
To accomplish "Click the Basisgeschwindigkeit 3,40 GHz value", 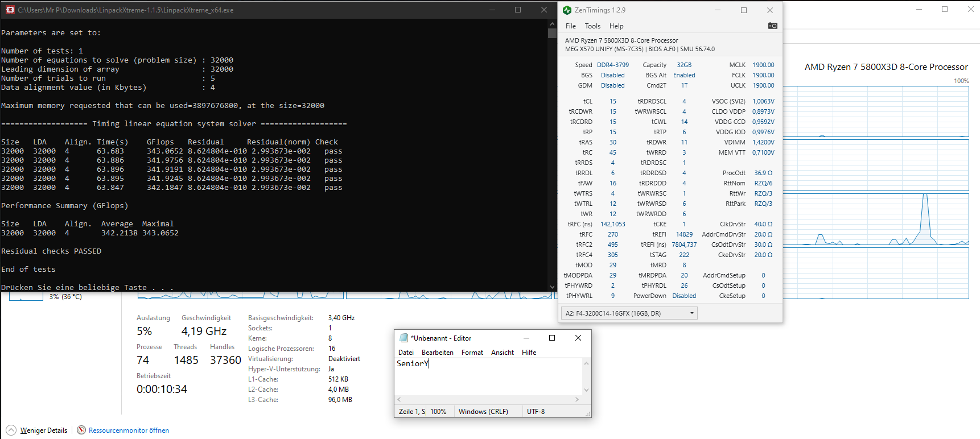I will [341, 318].
